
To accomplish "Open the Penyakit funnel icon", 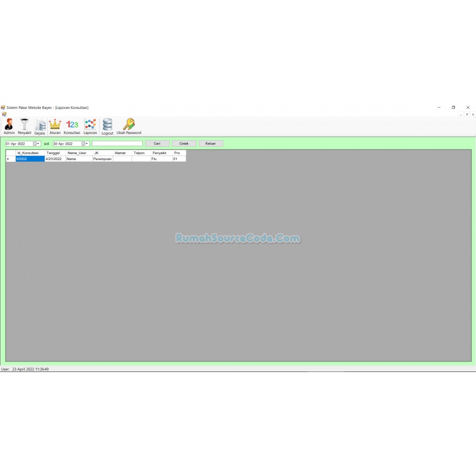I will (24, 126).
